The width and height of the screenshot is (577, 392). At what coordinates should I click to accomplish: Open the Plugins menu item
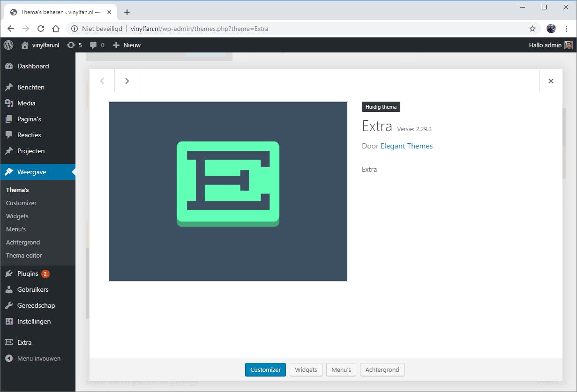(x=37, y=274)
